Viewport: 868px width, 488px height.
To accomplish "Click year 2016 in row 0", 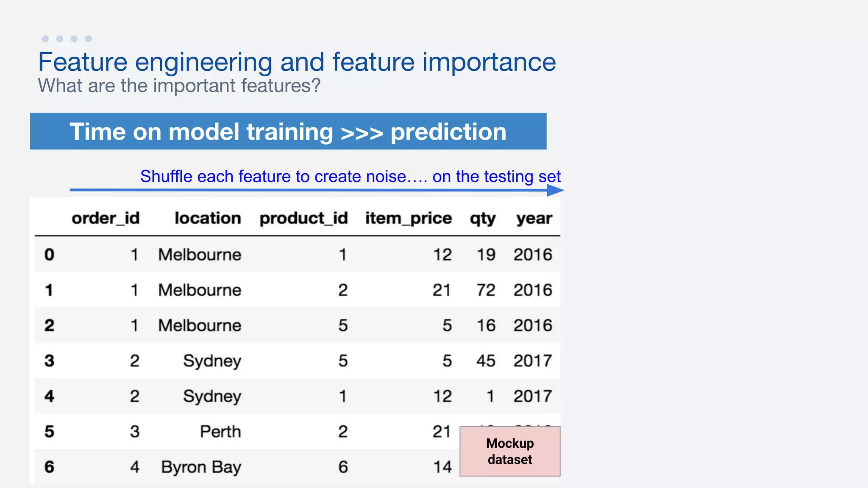I will pyautogui.click(x=533, y=255).
